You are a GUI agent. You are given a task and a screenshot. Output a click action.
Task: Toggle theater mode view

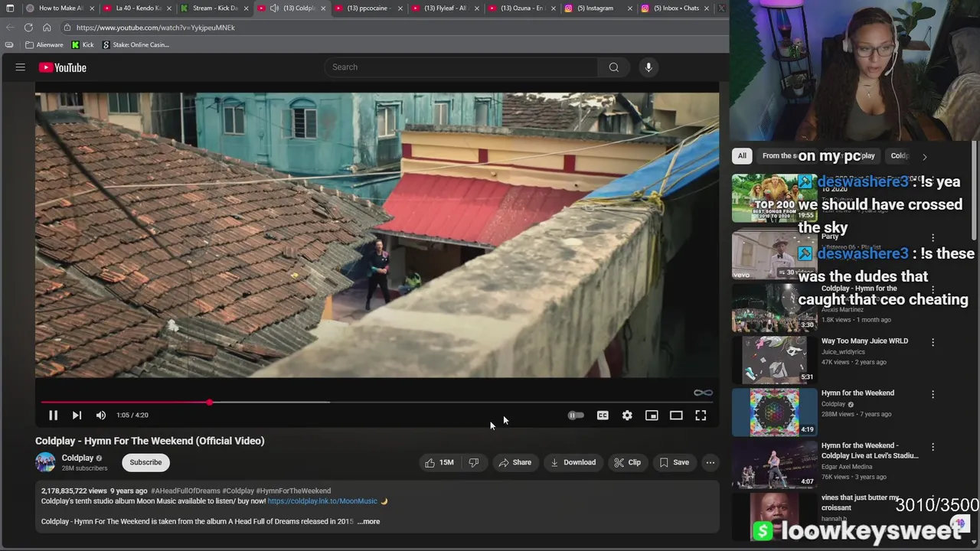(x=676, y=415)
